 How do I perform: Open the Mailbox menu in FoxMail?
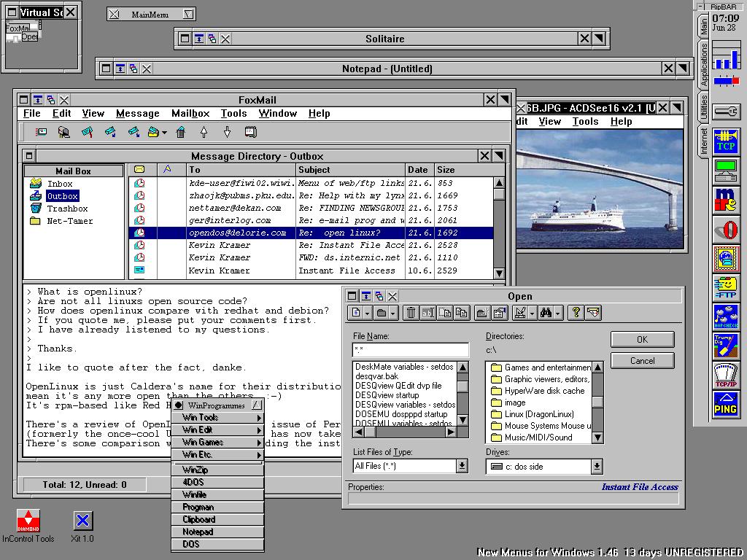coord(190,114)
